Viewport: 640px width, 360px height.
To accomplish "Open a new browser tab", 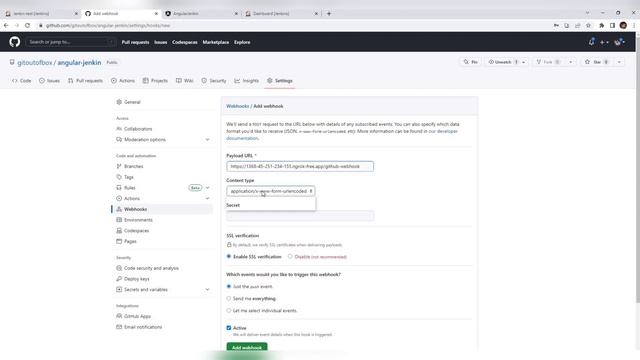I will [x=329, y=13].
